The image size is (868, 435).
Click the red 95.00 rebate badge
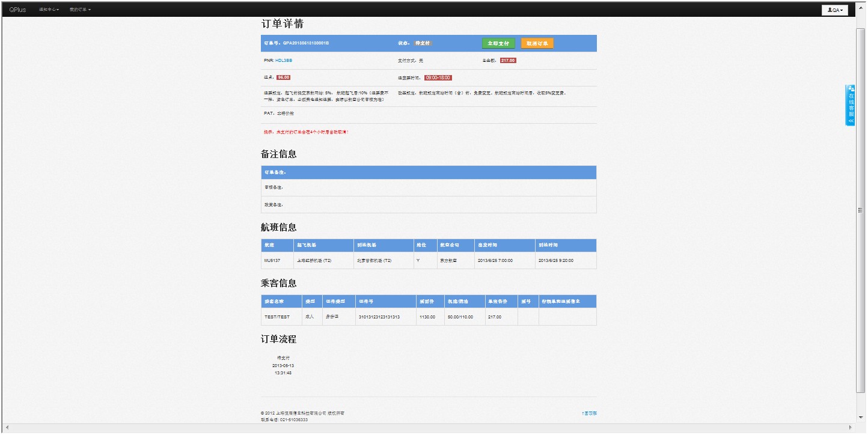point(284,78)
